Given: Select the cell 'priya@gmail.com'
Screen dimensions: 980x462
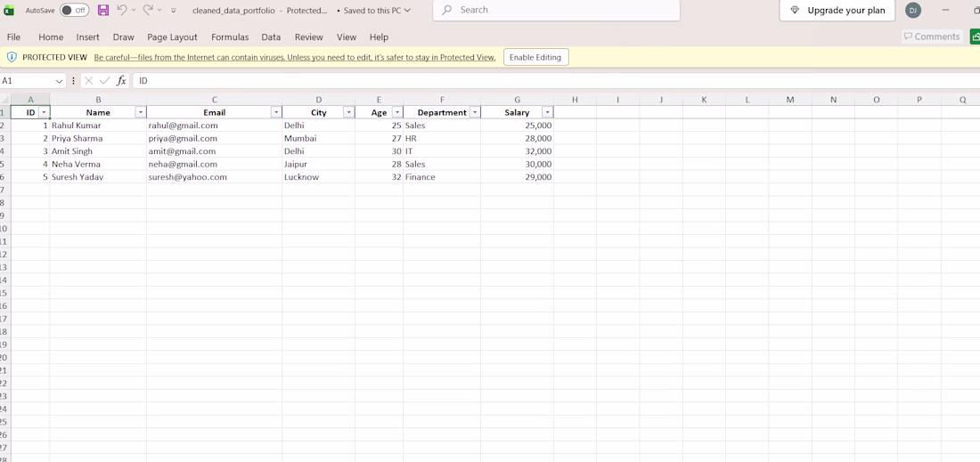Looking at the screenshot, I should (215, 139).
